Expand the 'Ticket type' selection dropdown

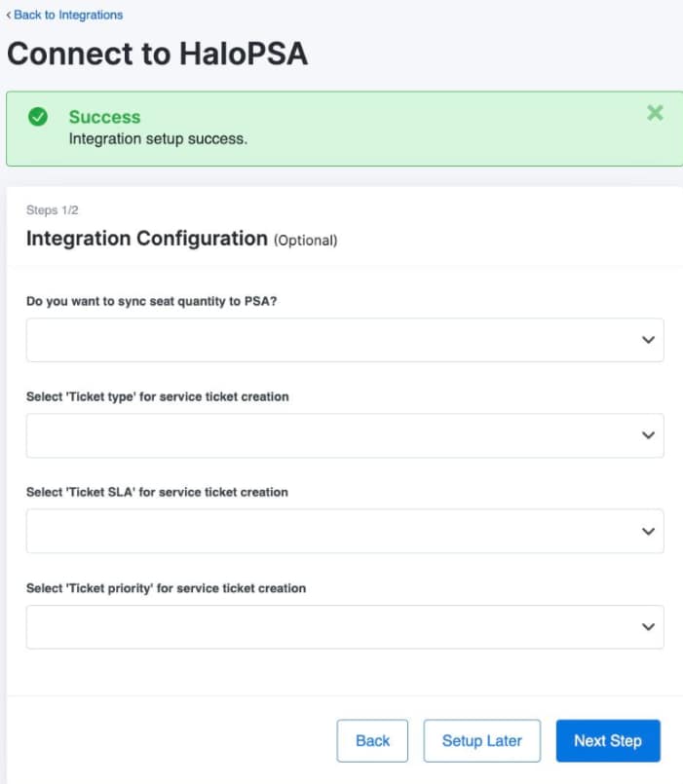click(344, 435)
